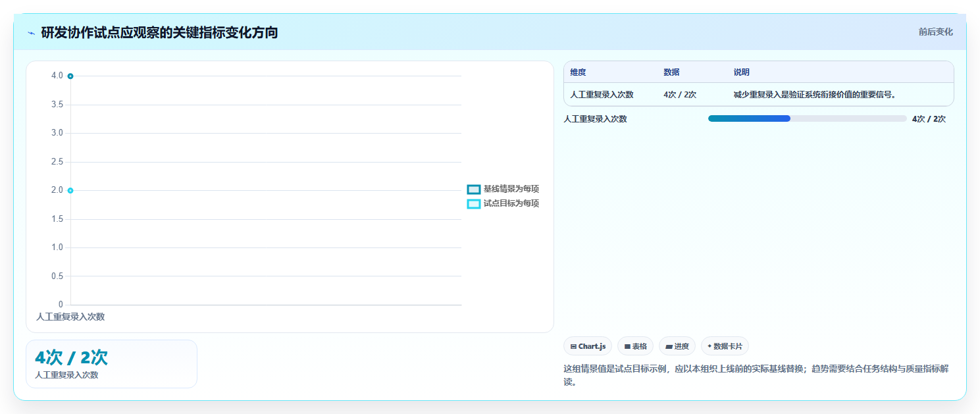Click the 说明 column header
980x414 pixels.
(742, 72)
